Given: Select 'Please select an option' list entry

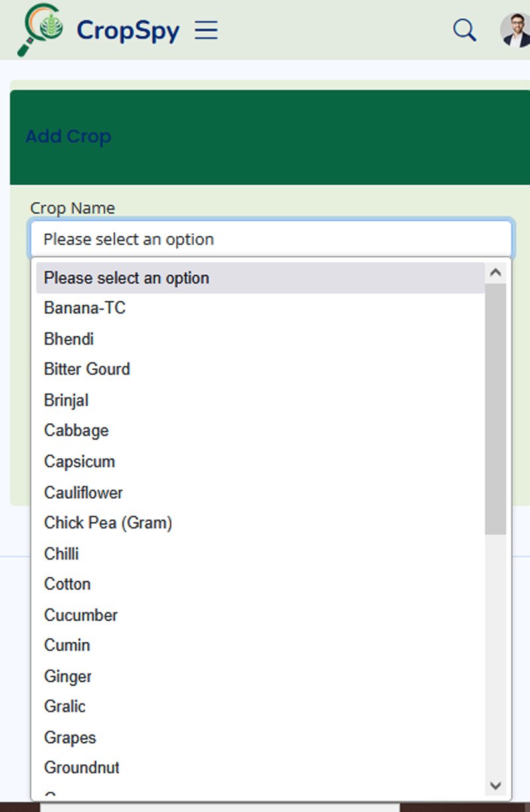Looking at the screenshot, I should (260, 278).
